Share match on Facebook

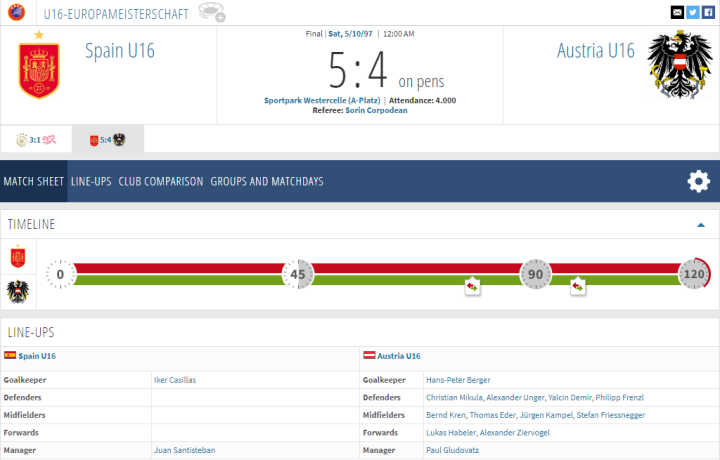tap(710, 12)
